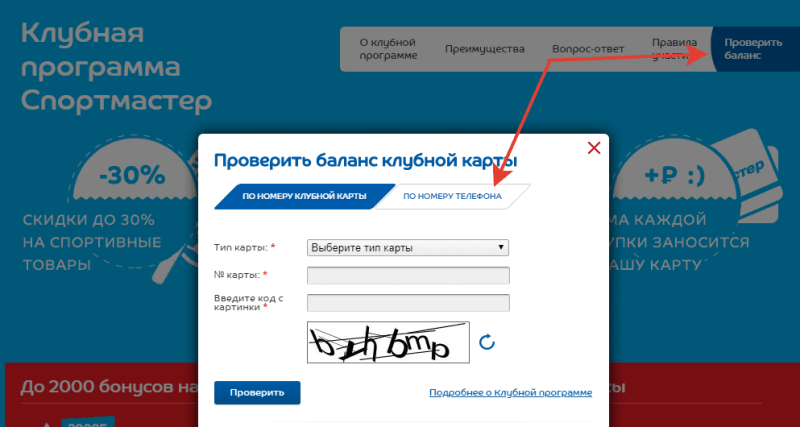Select the 'По номеру клубной карты' tab
This screenshot has height=427, width=800.
click(x=305, y=196)
